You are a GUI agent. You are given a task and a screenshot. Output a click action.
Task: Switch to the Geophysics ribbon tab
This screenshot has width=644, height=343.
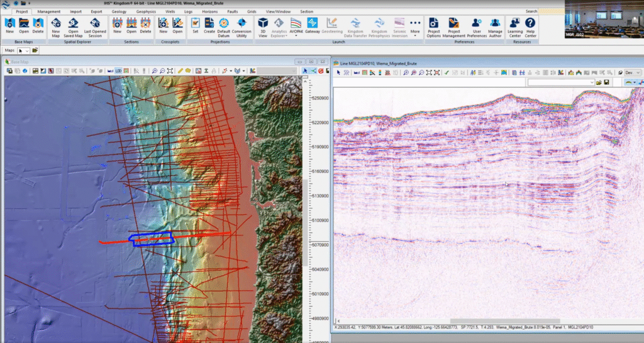[x=146, y=11]
